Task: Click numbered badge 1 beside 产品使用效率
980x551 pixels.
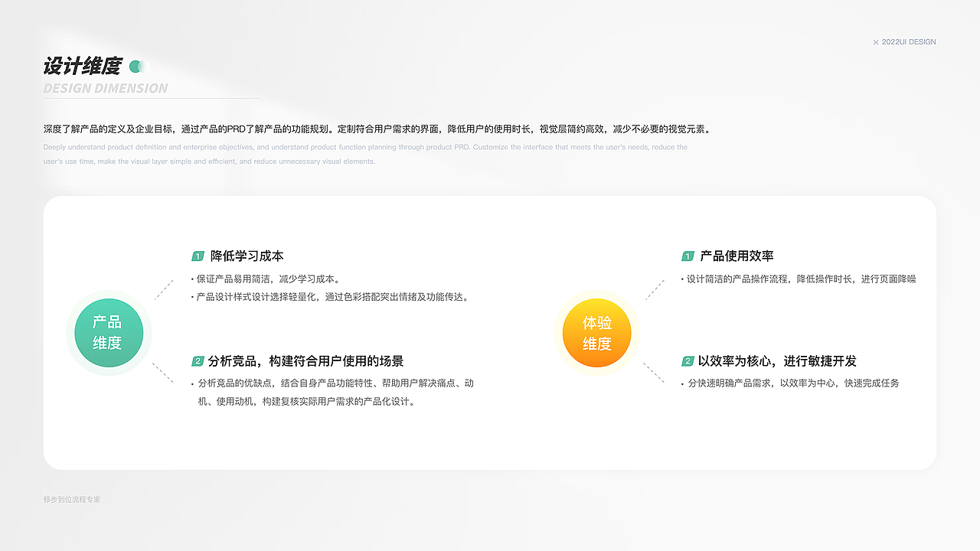Action: point(687,256)
